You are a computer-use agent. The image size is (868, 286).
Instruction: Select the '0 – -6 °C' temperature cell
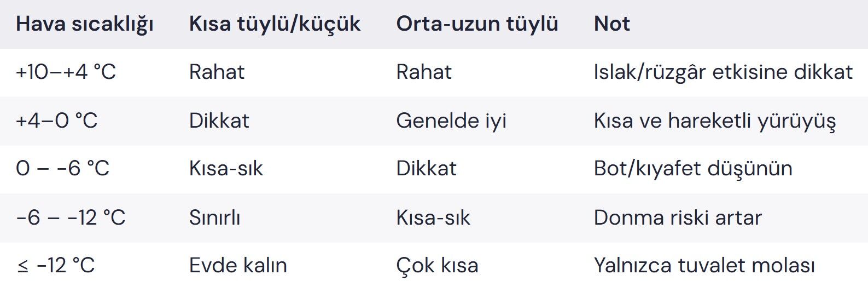63,169
